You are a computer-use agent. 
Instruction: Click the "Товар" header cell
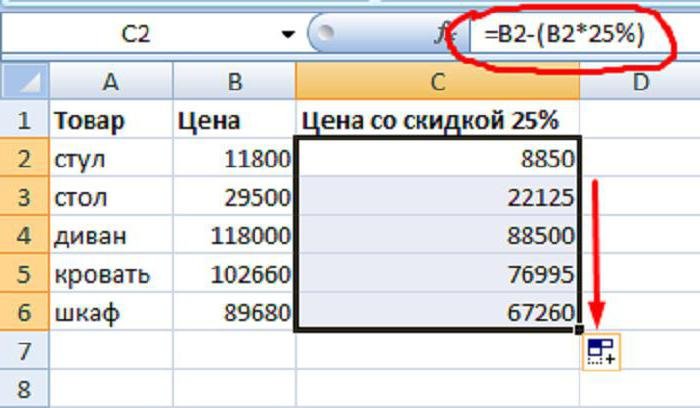(110, 121)
